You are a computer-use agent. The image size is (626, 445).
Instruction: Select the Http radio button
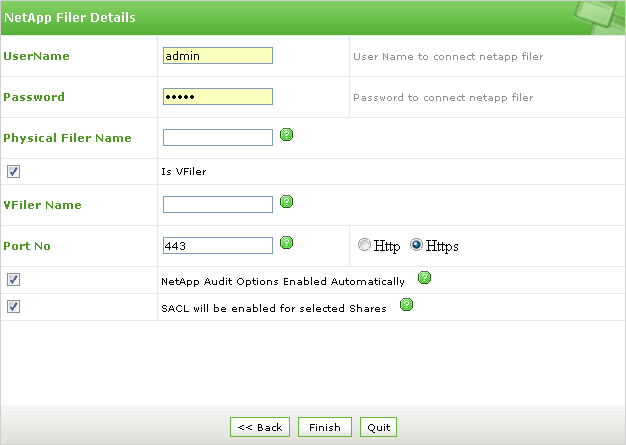point(364,245)
